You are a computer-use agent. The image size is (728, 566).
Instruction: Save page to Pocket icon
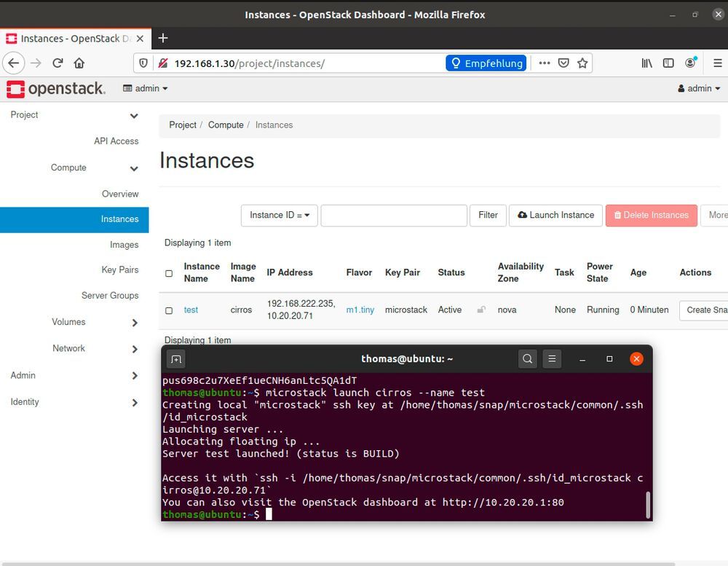point(563,63)
